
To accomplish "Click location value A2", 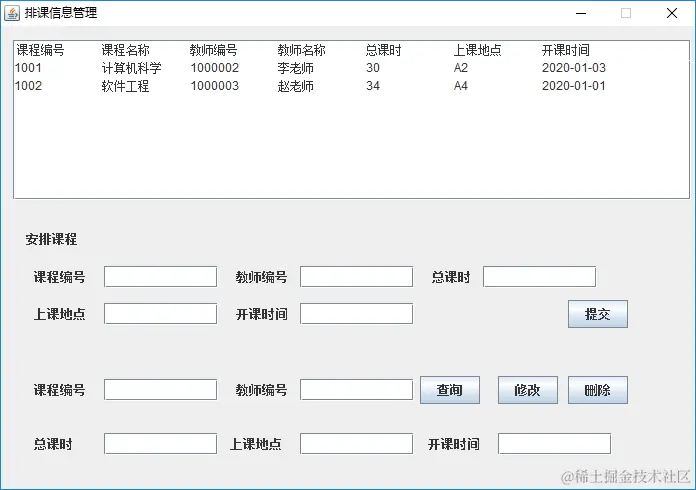I will pyautogui.click(x=461, y=68).
